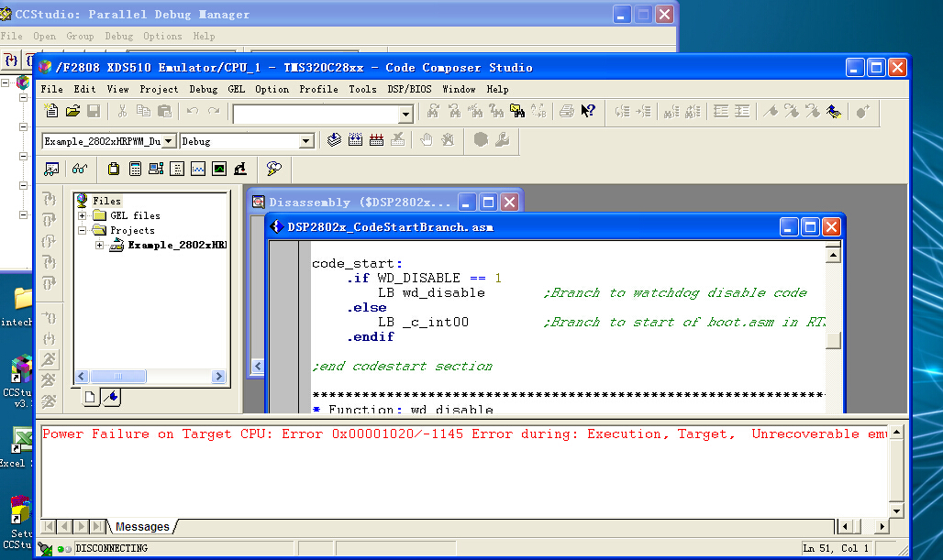Open the wrench tool icon
This screenshot has width=943, height=560.
[x=502, y=140]
